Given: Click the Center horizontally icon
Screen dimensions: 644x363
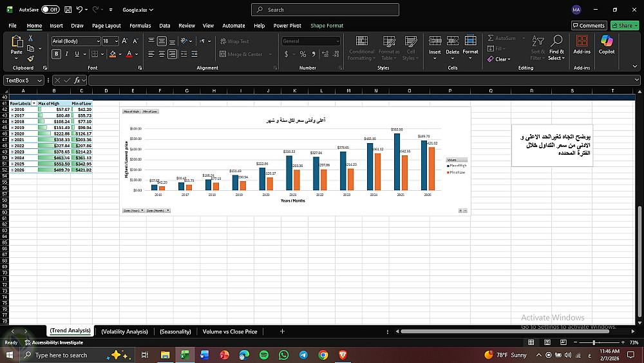Looking at the screenshot, I should [162, 54].
